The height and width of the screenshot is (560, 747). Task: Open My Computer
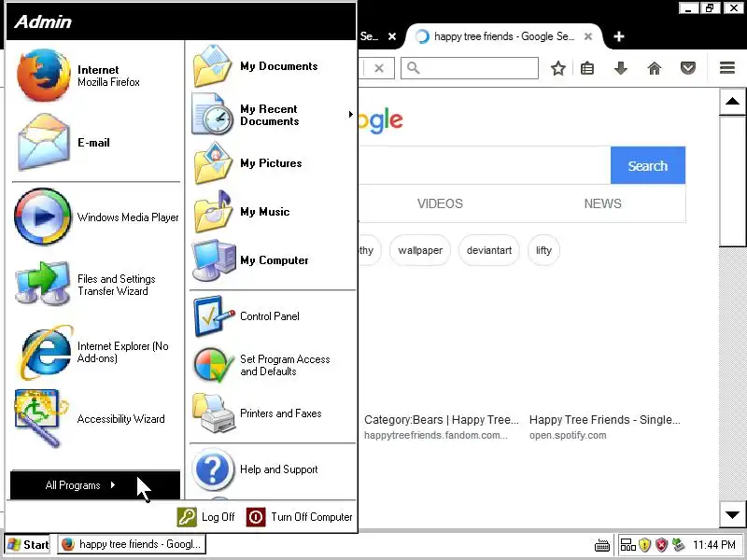click(x=272, y=260)
